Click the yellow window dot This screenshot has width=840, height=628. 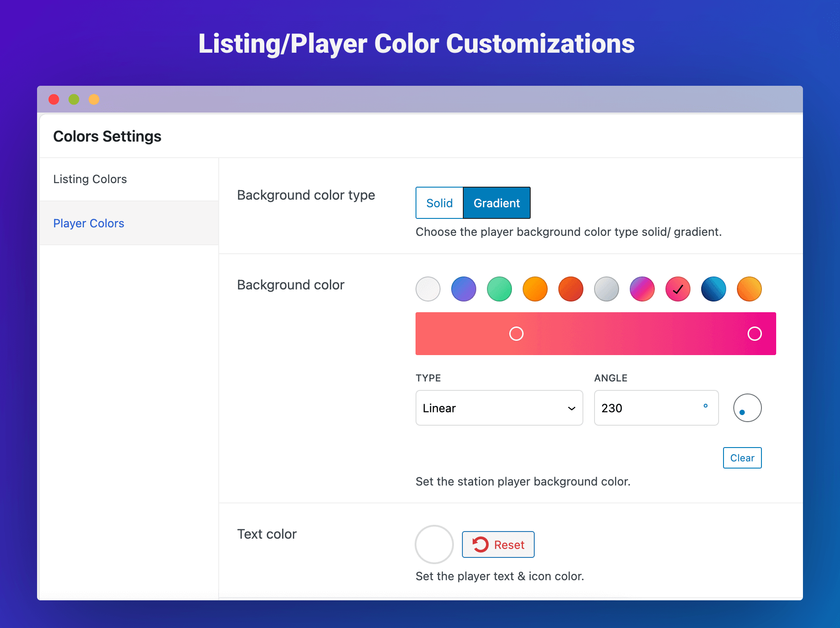point(94,99)
